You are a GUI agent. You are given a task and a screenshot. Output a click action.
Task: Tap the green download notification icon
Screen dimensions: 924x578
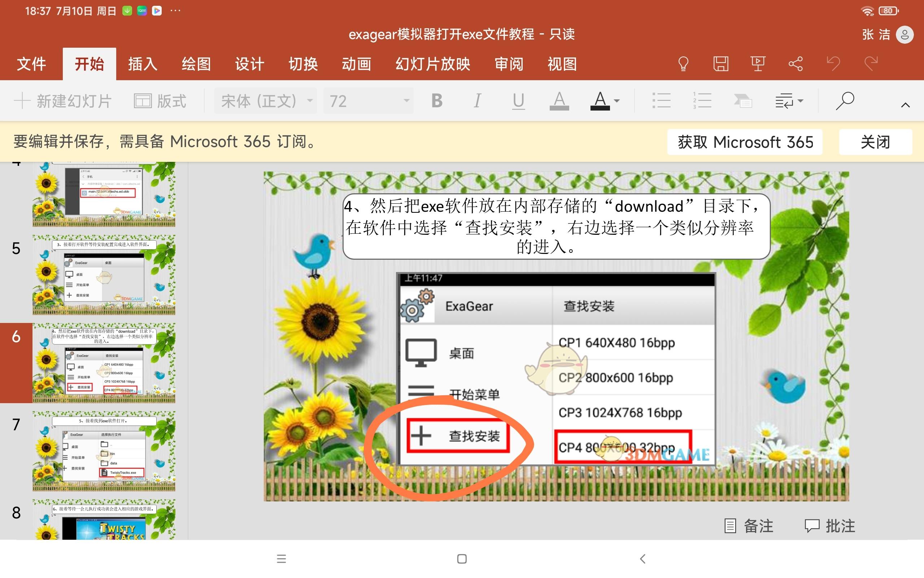(x=127, y=11)
